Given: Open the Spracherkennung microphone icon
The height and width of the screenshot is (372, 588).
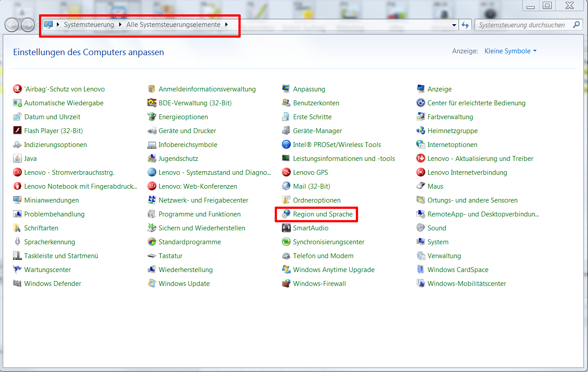Looking at the screenshot, I should (17, 242).
